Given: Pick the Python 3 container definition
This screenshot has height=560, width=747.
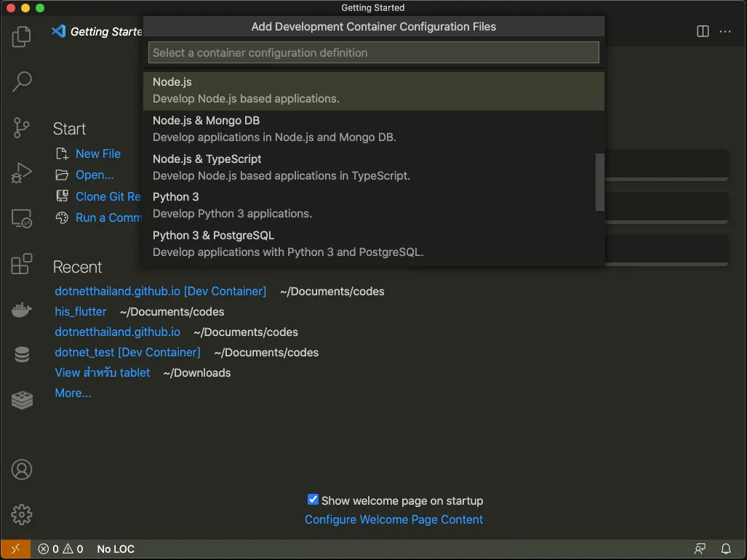Looking at the screenshot, I should 374,206.
